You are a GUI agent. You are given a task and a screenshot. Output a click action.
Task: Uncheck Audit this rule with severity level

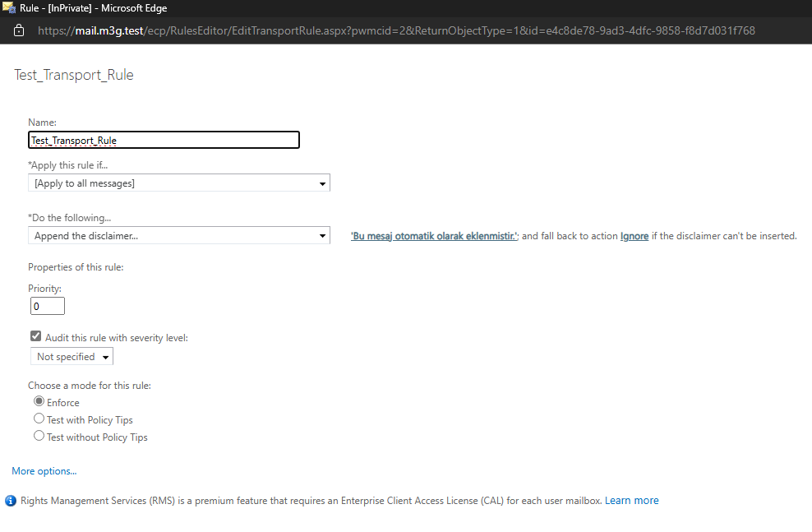pyautogui.click(x=35, y=336)
